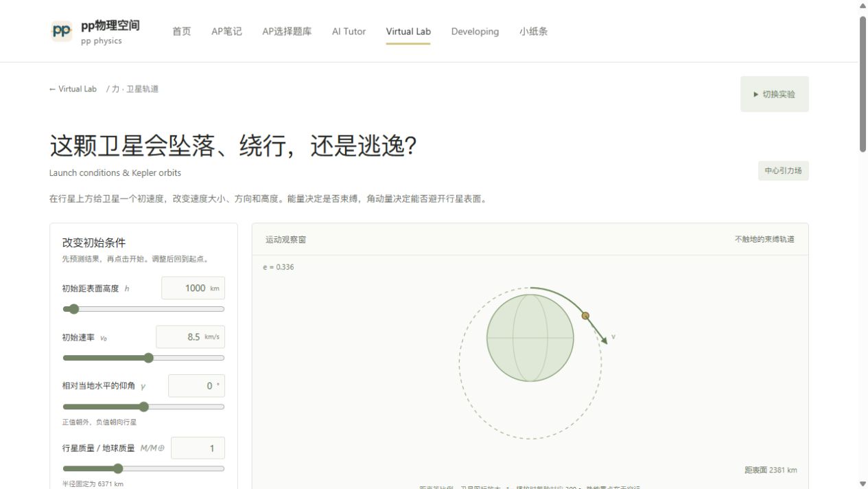The height and width of the screenshot is (489, 868).
Task: Click the 行星质量 M/M⊕ input field
Action: [198, 448]
